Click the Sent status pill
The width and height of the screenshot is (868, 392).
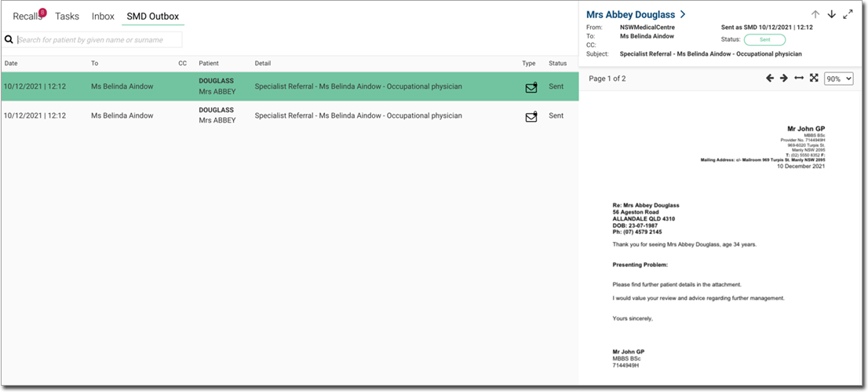click(x=764, y=39)
